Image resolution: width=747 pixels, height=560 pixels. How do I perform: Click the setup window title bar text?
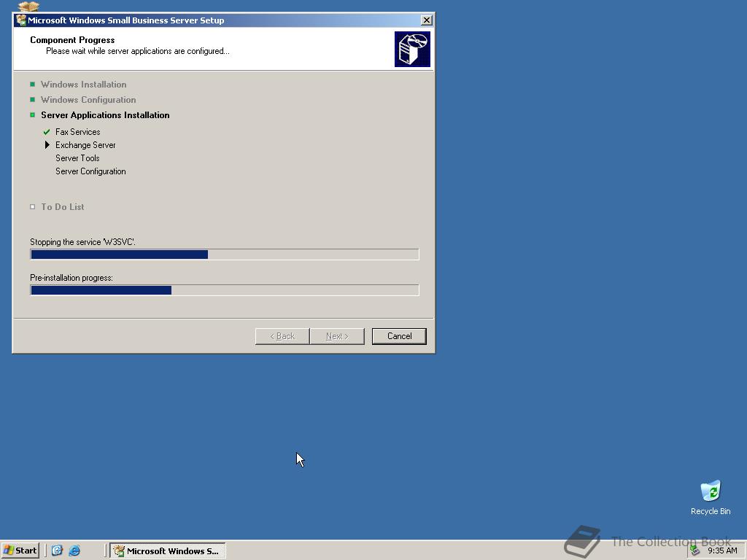(x=125, y=20)
